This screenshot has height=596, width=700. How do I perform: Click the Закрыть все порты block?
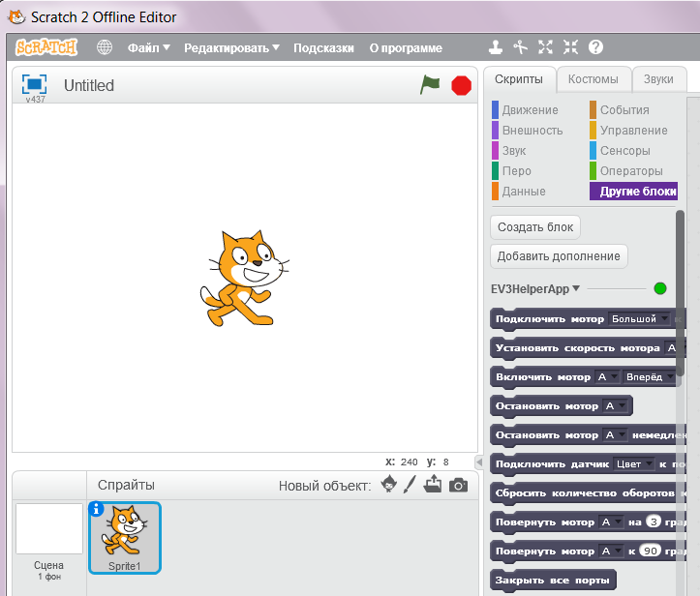[x=553, y=581]
